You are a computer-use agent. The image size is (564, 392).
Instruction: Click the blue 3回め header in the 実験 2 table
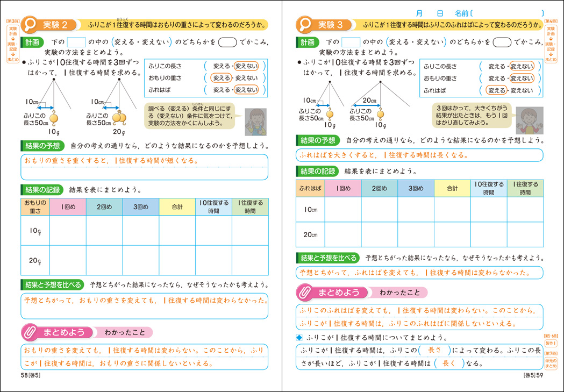click(x=141, y=207)
